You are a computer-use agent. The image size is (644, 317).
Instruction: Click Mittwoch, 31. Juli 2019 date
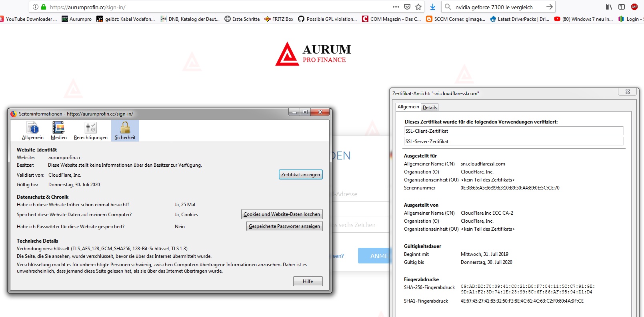click(484, 254)
